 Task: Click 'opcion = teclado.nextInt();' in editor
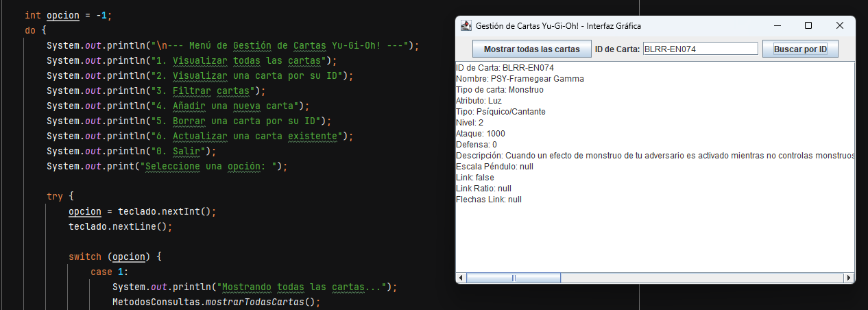[x=142, y=211]
